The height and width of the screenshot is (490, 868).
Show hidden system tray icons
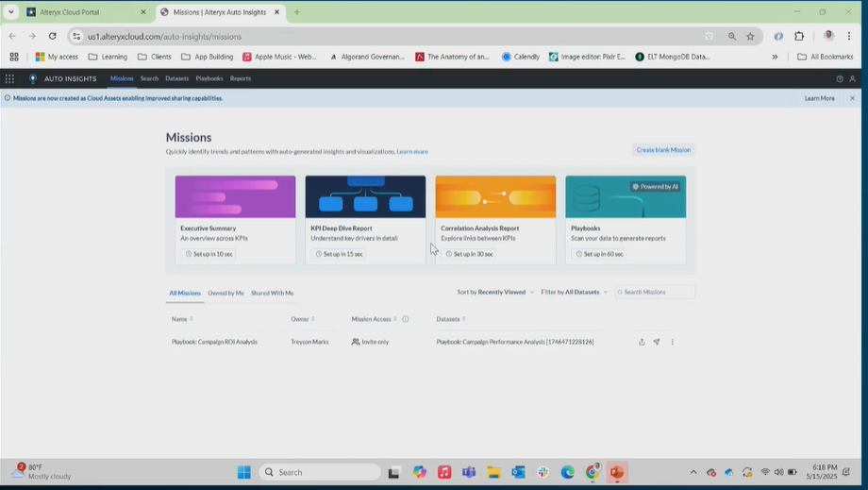pyautogui.click(x=693, y=472)
